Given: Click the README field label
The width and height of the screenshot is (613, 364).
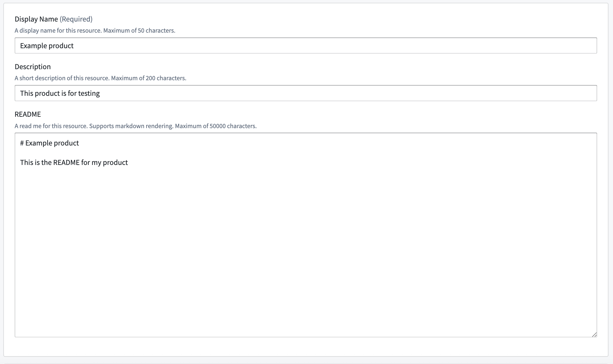Looking at the screenshot, I should coord(28,114).
